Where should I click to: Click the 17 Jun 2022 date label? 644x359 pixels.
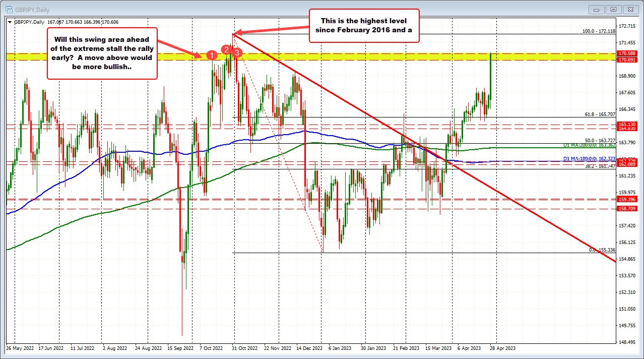click(52, 348)
